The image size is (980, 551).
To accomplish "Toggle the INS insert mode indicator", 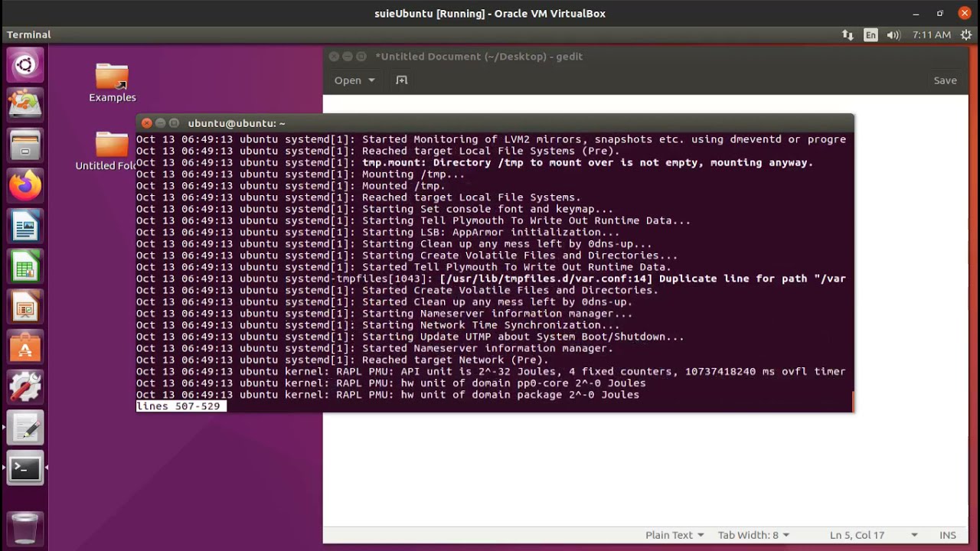I will [947, 535].
